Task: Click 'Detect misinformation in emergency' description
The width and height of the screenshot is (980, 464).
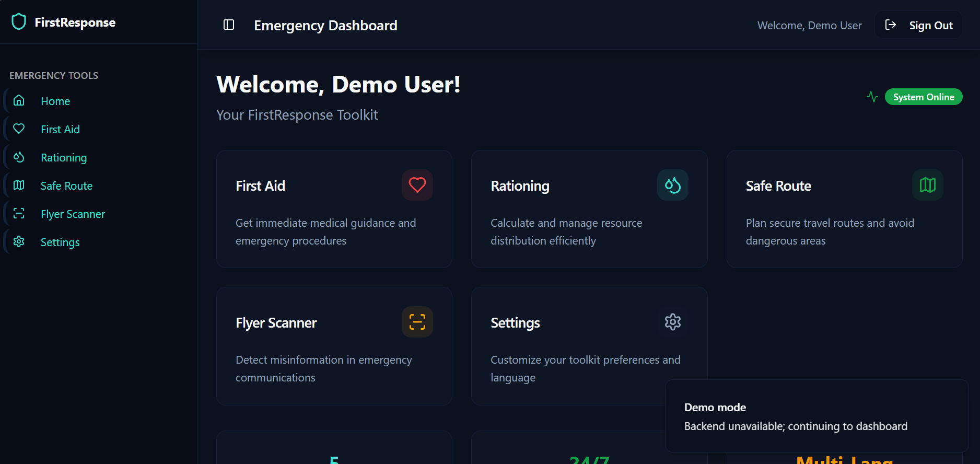Action: point(323,368)
